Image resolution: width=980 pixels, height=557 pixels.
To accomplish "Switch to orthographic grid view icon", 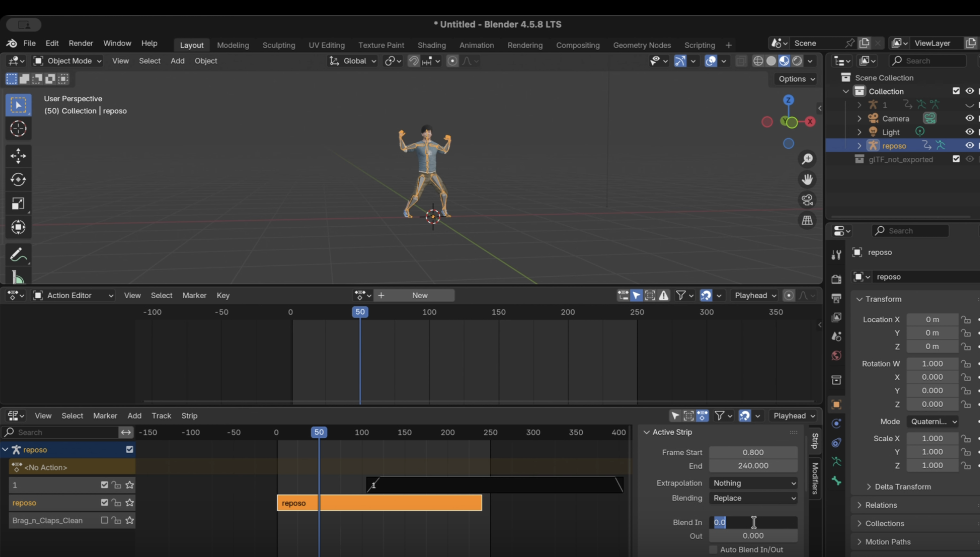I will pos(807,221).
